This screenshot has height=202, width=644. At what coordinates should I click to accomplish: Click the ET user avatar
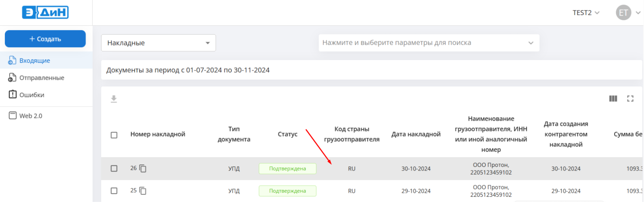point(623,12)
